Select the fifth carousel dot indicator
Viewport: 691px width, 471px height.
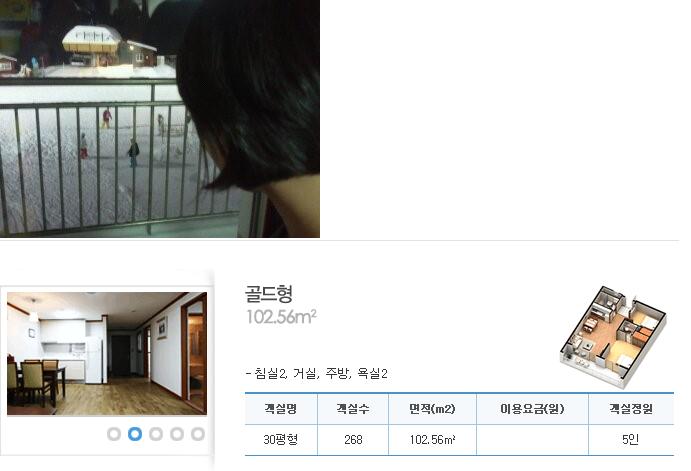point(198,434)
